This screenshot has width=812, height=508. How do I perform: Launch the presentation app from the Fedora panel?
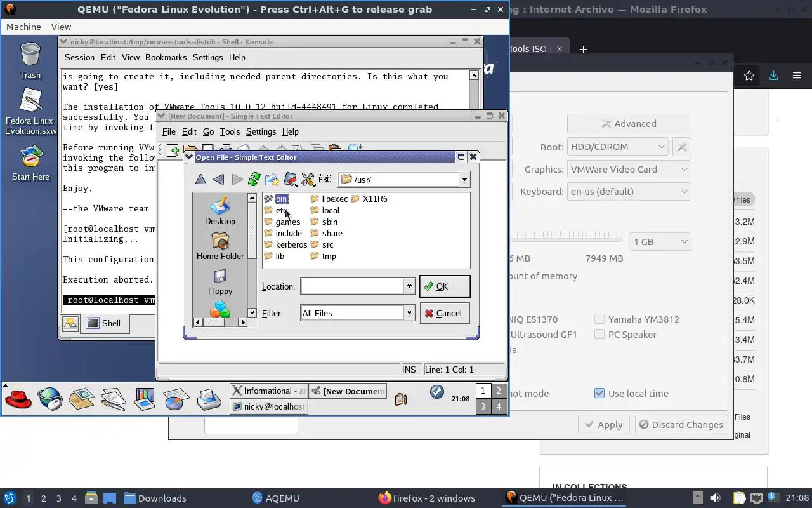click(x=145, y=399)
